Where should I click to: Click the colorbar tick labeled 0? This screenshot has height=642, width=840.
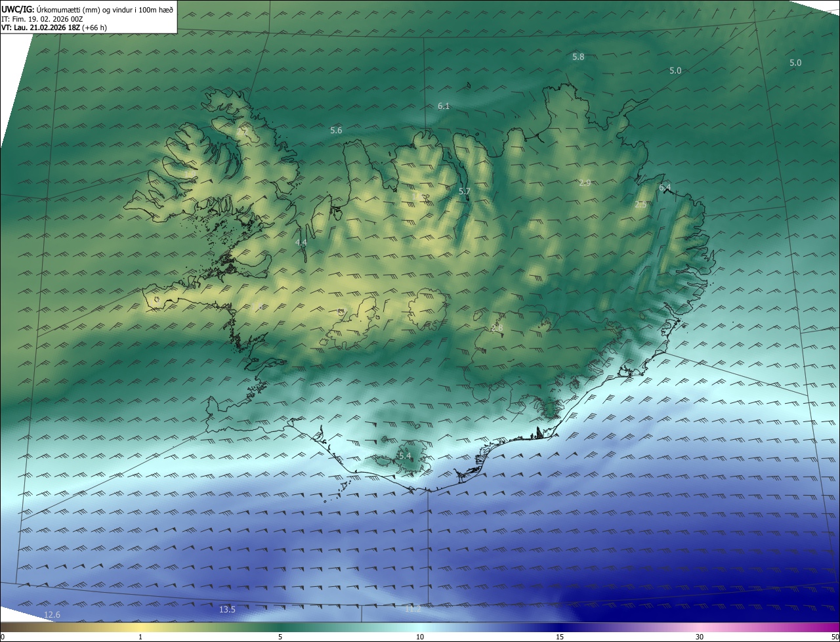[x=2, y=637]
